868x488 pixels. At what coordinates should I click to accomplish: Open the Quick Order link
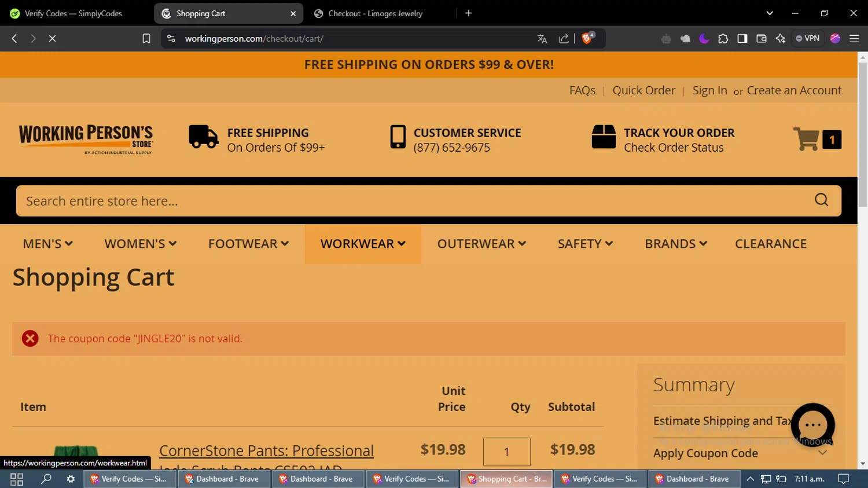[644, 90]
